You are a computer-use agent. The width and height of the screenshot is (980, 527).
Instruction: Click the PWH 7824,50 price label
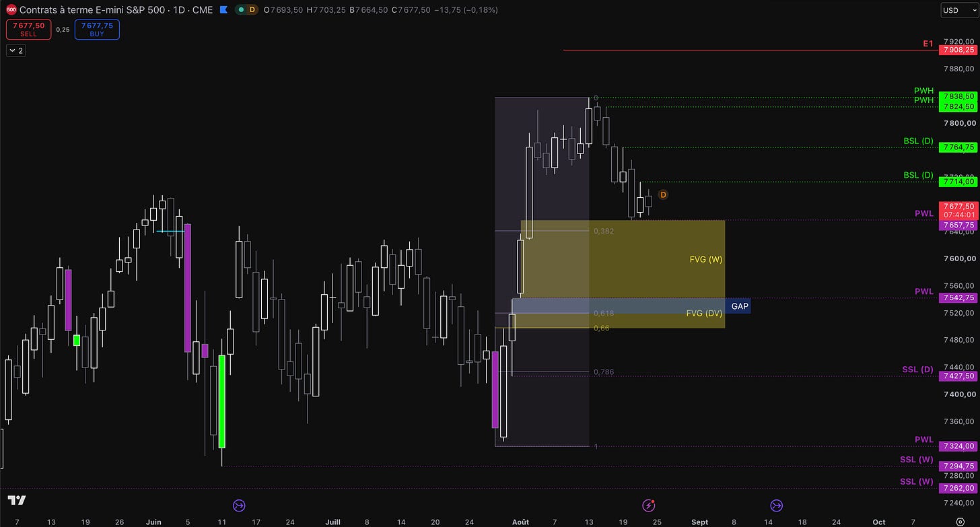pyautogui.click(x=958, y=106)
